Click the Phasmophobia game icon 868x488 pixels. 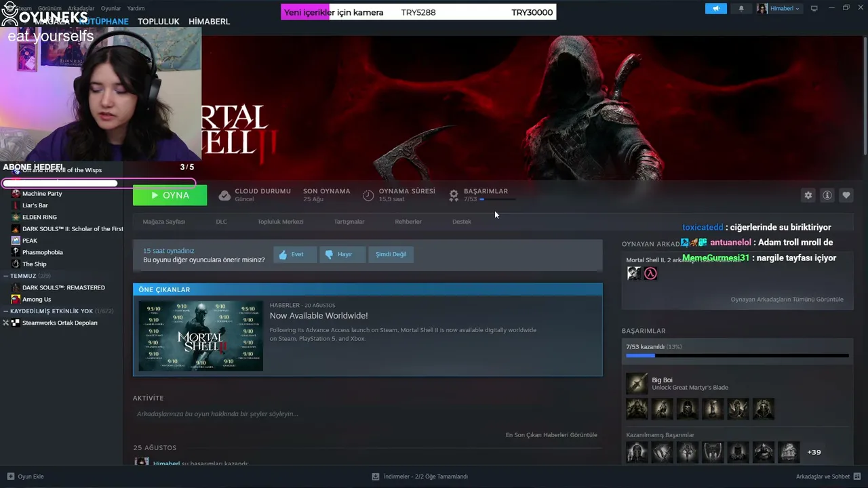click(16, 252)
